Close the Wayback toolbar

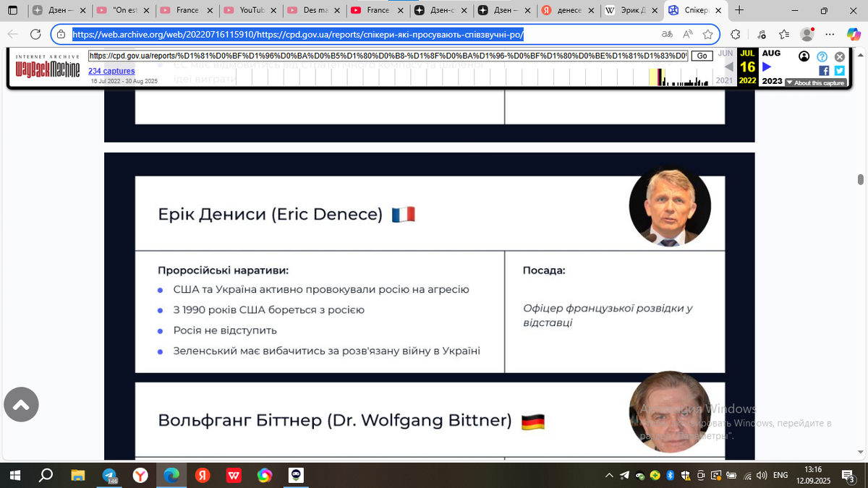click(x=839, y=56)
